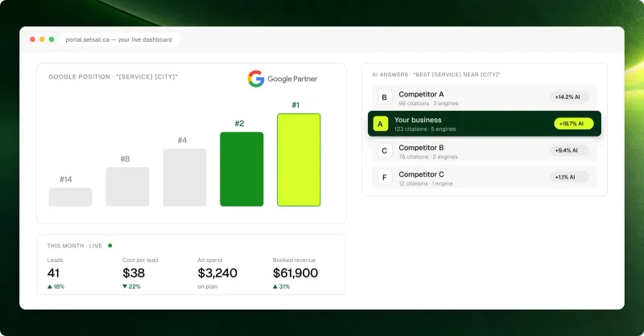The height and width of the screenshot is (336, 644).
Task: Click the Booked revenue label
Action: pos(294,260)
